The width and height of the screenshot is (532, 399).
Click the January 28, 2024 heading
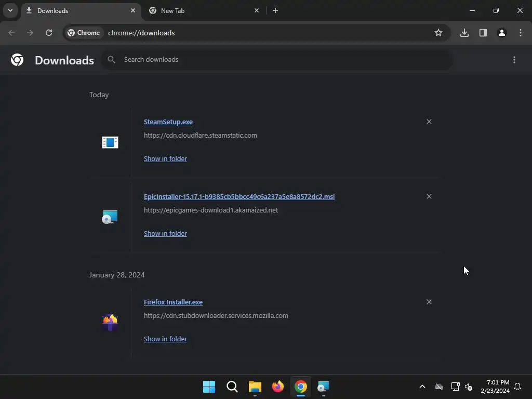tap(117, 275)
